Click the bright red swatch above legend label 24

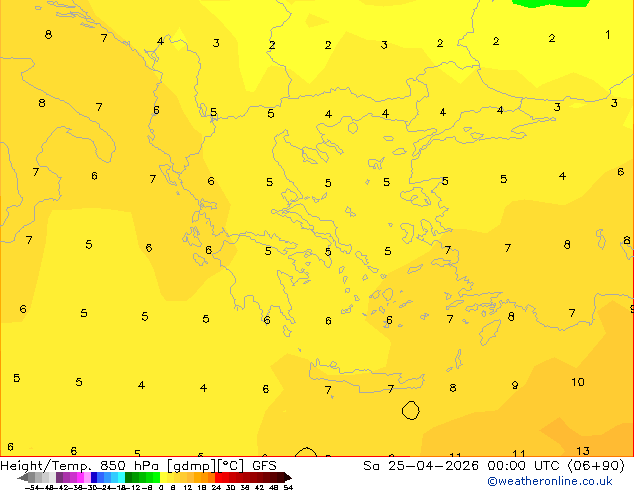pos(218,477)
